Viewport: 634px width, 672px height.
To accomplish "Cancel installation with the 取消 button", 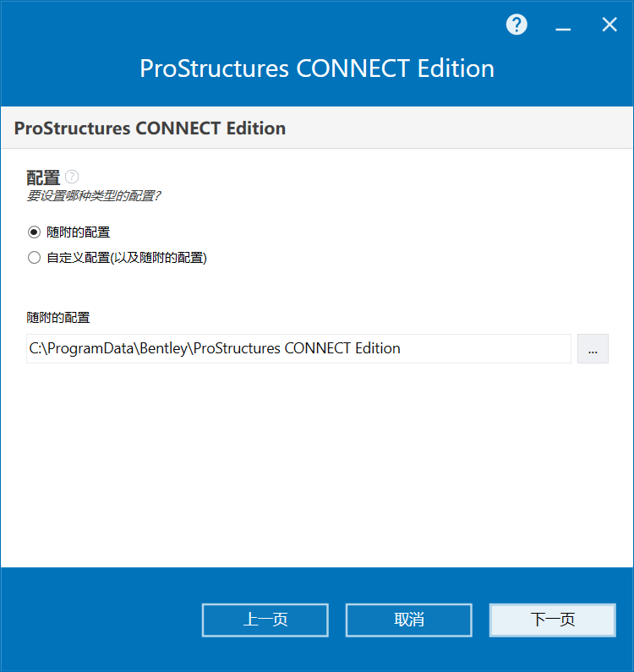I will click(x=409, y=620).
